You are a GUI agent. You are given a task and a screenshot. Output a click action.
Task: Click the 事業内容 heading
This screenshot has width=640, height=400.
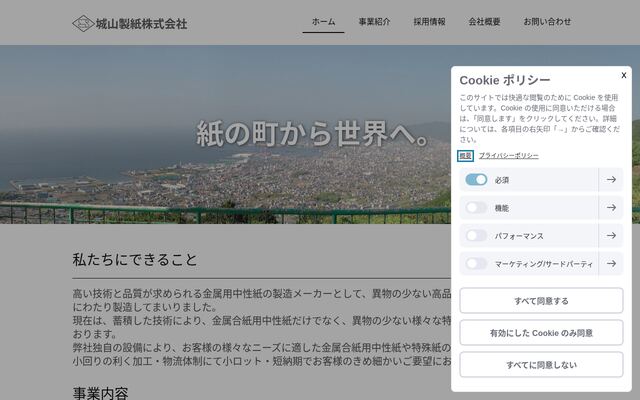100,393
